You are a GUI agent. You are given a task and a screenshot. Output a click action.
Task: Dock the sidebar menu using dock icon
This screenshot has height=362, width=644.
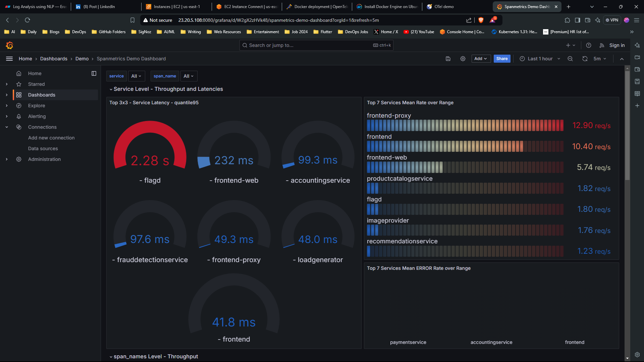tap(94, 73)
